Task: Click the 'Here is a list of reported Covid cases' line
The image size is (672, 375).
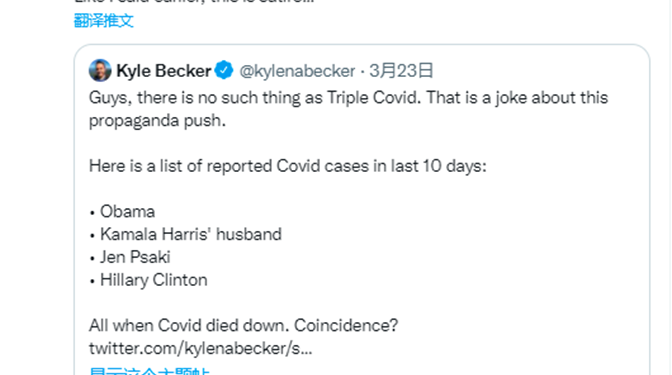Action: click(288, 166)
